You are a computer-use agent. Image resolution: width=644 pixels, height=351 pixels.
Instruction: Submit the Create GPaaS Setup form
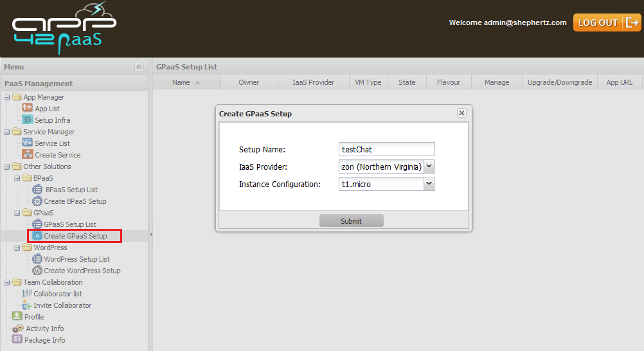point(351,221)
